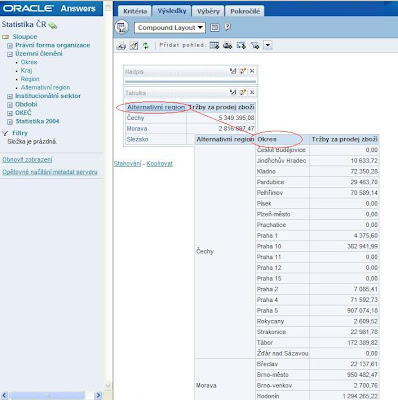Add a pivot table view icon
The width and height of the screenshot is (398, 400).
click(x=241, y=45)
